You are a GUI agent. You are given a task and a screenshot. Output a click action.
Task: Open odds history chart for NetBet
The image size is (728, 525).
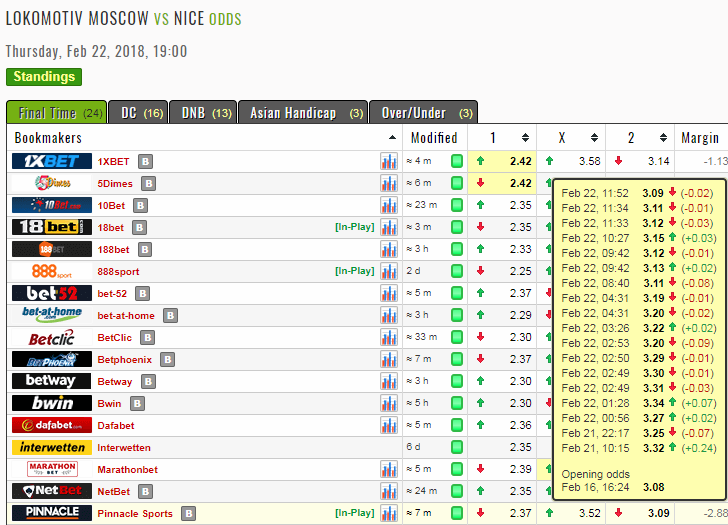389,491
